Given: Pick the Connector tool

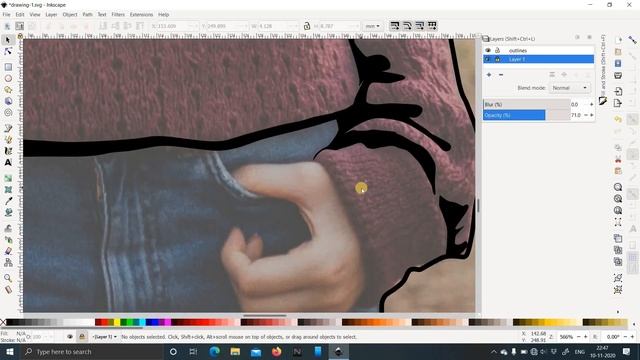Looking at the screenshot, I should click(x=8, y=262).
